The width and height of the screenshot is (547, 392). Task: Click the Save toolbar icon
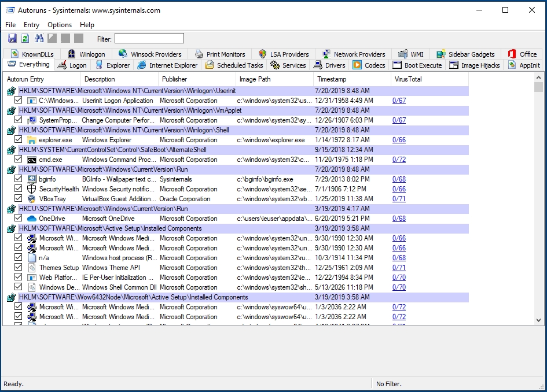tap(12, 38)
